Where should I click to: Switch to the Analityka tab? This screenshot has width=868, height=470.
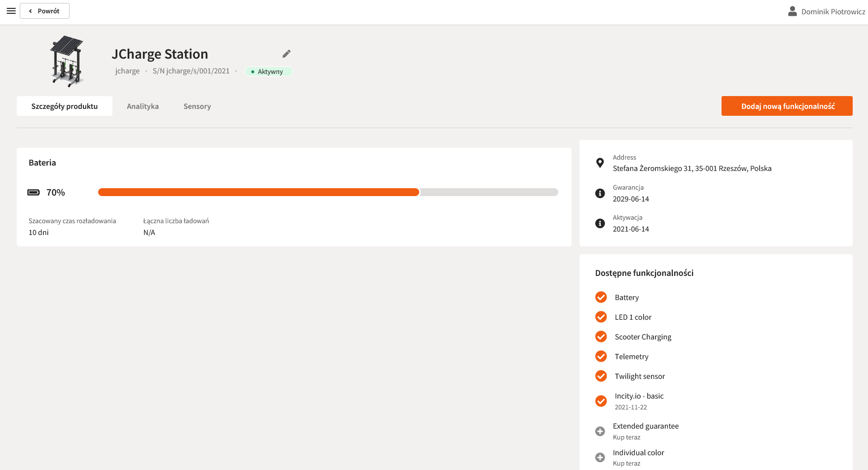pos(143,106)
